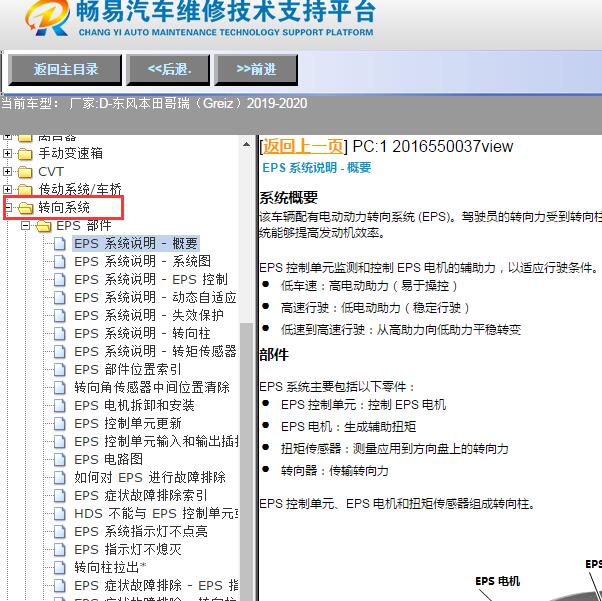Click document icon beside EPS 系统说明 - 失效保护
The height and width of the screenshot is (601, 602).
60,316
